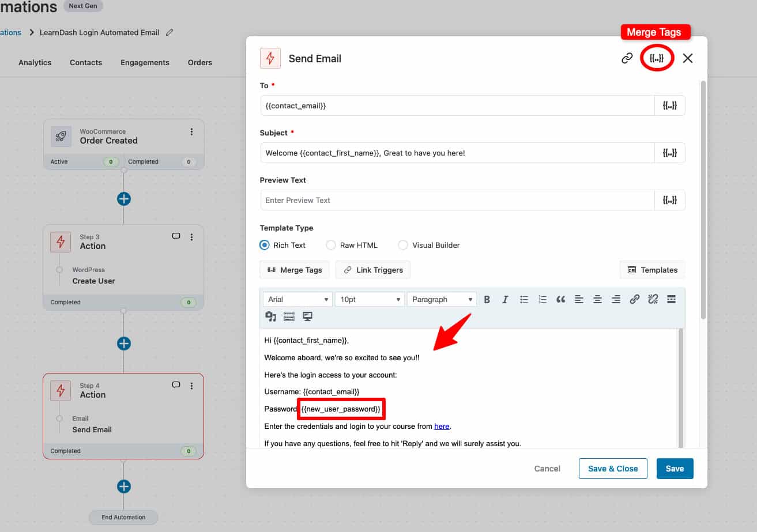The width and height of the screenshot is (757, 532).
Task: Switch template type to Visual Builder
Action: pos(402,245)
